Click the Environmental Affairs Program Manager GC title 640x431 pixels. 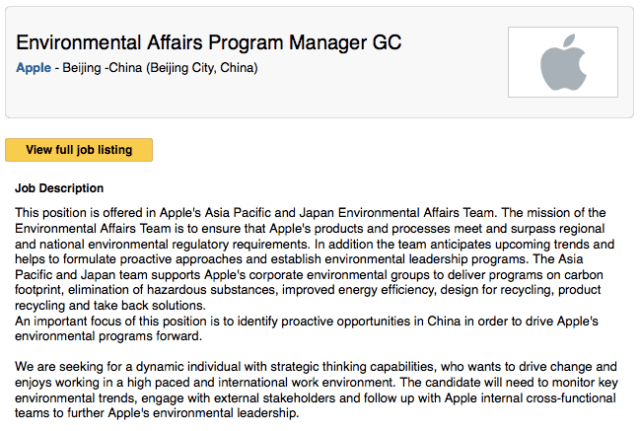209,42
